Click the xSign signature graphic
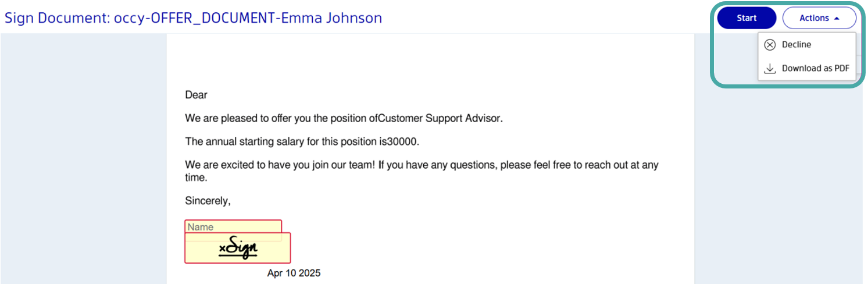The width and height of the screenshot is (868, 284). [238, 248]
